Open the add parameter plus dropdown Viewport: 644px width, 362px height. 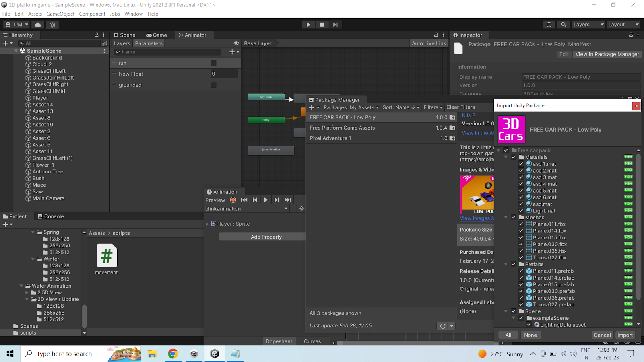[x=234, y=52]
